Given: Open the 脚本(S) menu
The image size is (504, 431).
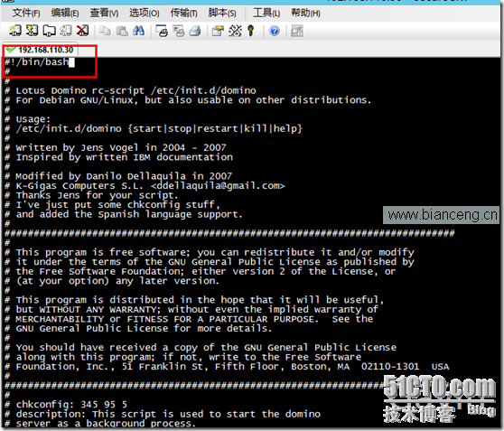Looking at the screenshot, I should point(222,13).
